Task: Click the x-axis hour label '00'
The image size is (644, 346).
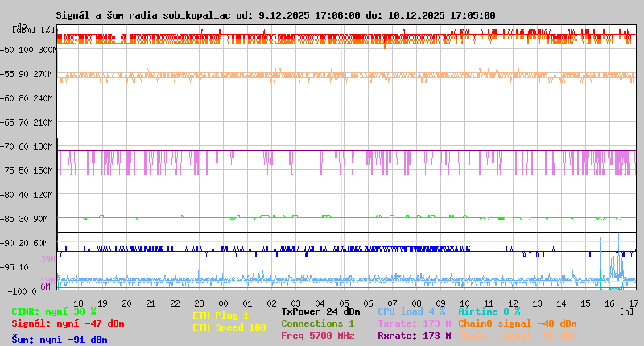Action: tap(224, 303)
